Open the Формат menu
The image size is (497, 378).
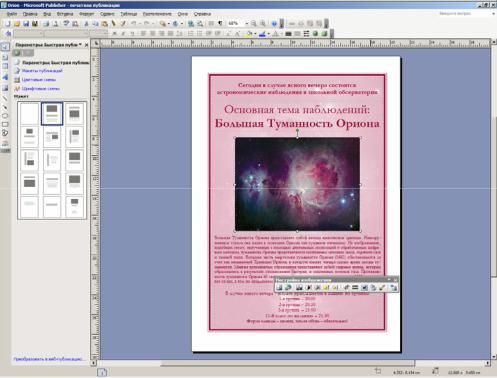(x=87, y=14)
